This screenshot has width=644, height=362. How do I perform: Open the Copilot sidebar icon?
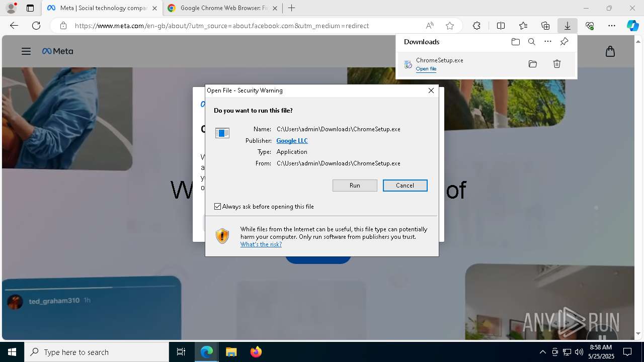633,26
